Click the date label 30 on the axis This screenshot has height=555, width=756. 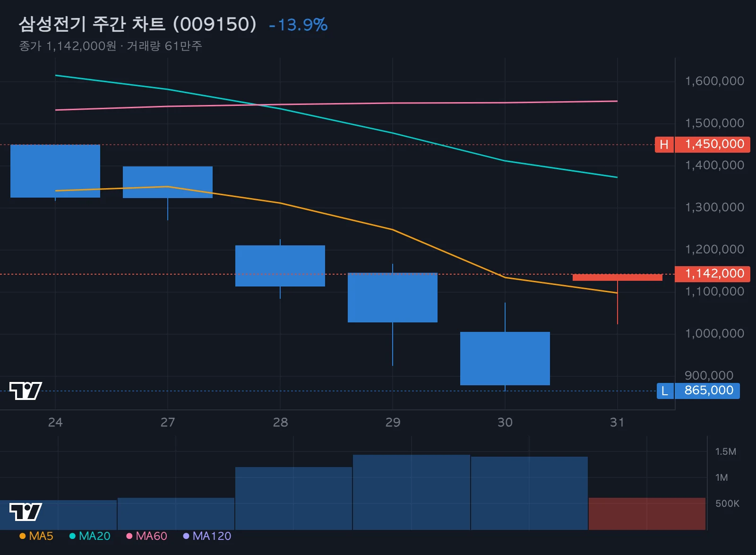[505, 422]
